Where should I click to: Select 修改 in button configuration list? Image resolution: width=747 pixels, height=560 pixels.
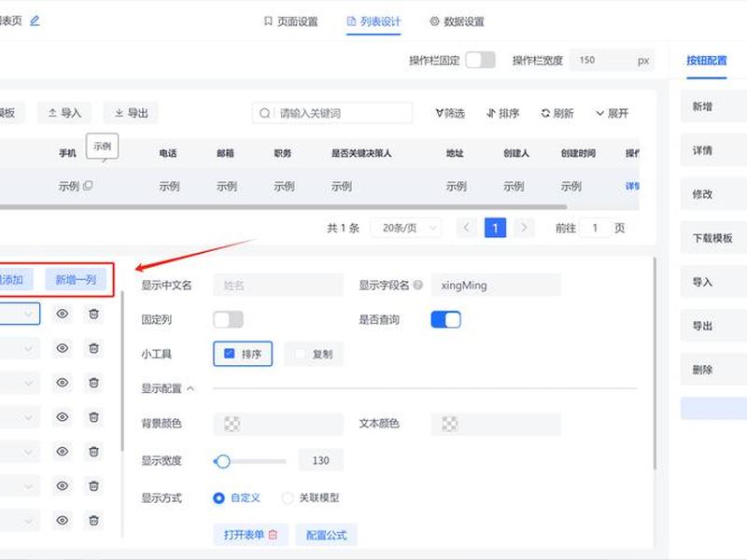(713, 194)
